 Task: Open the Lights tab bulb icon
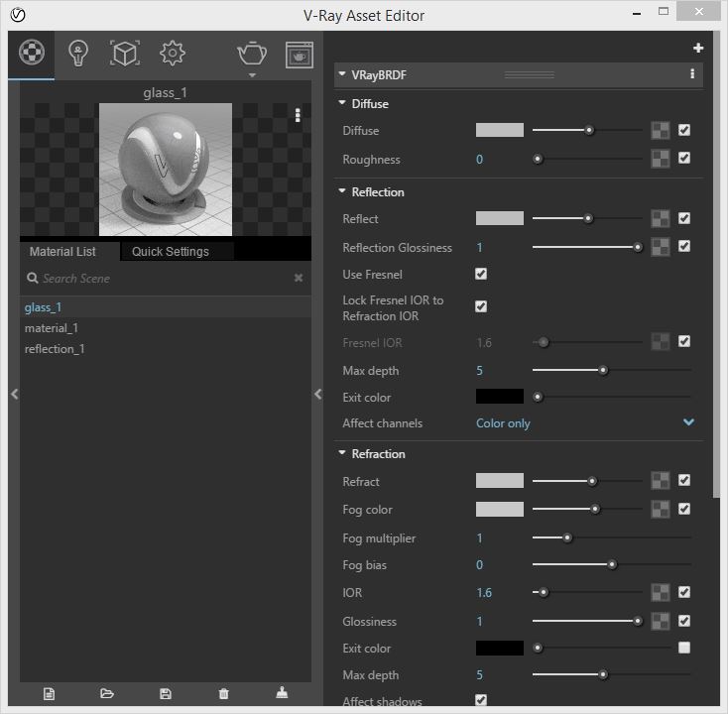(x=78, y=54)
